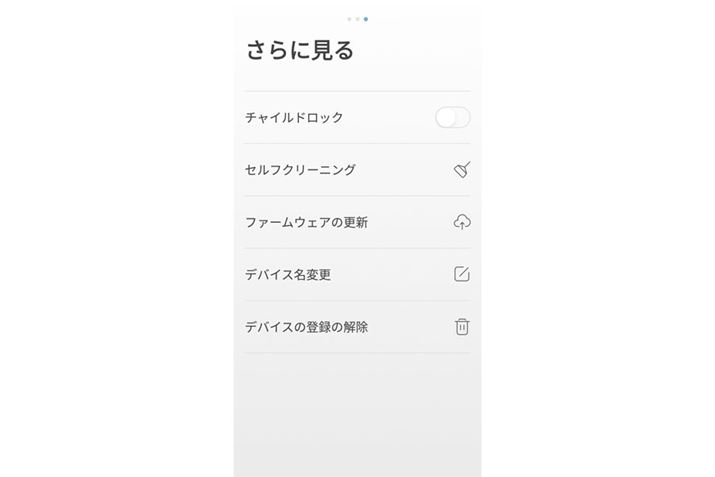Click the white margin right of the phone screen

[600, 240]
